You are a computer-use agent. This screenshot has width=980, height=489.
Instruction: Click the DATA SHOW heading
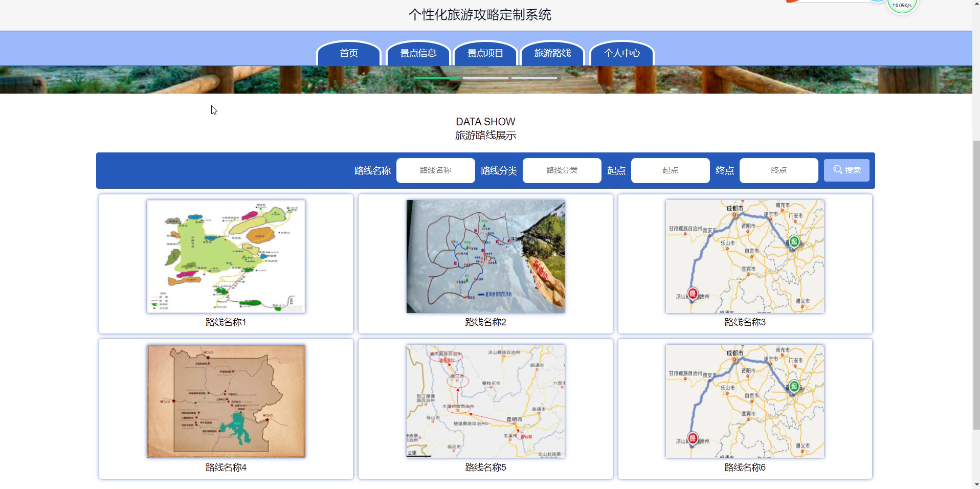coord(485,122)
